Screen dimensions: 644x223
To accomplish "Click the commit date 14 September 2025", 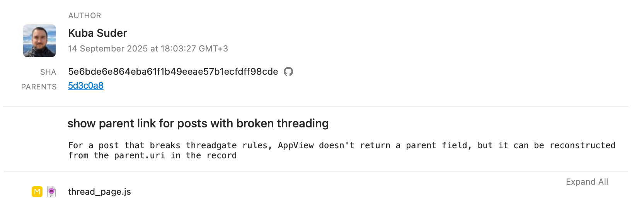I will 108,49.
